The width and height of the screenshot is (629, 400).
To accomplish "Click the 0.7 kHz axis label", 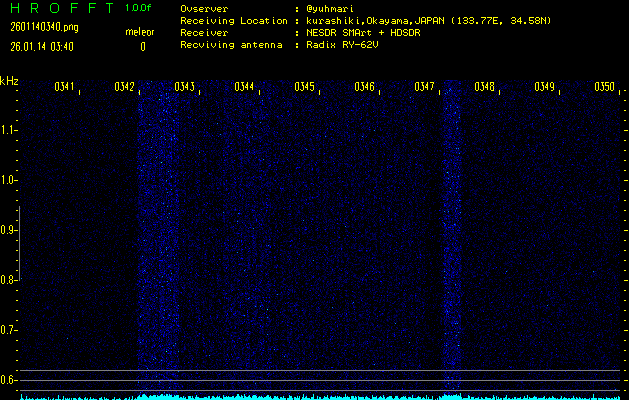I will [7, 330].
